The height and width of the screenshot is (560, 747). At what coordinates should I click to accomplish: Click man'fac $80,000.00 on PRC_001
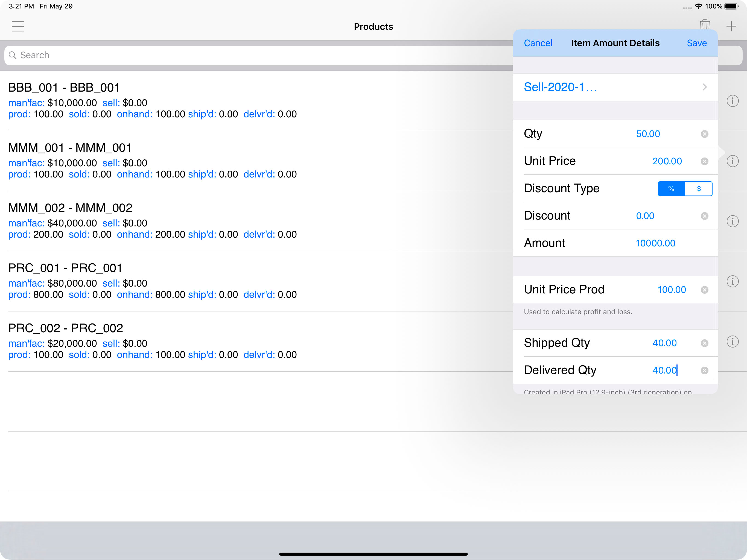tap(52, 283)
